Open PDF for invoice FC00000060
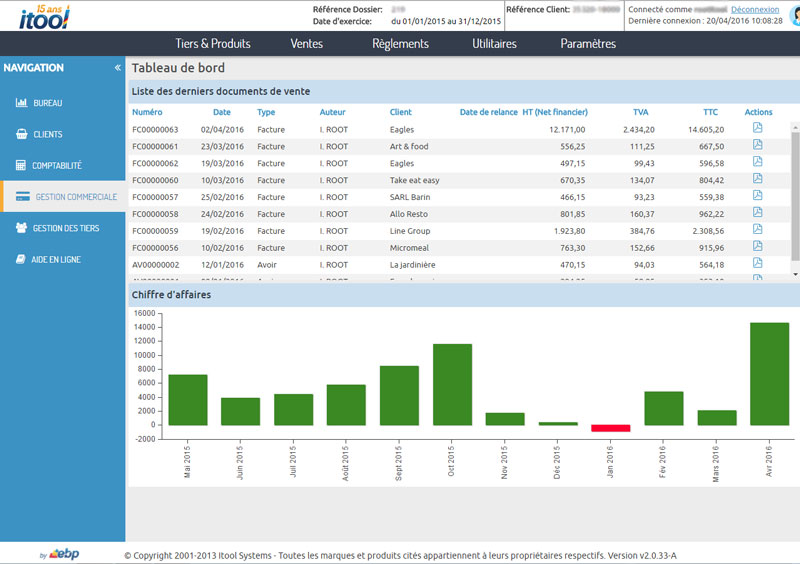Viewport: 800px width, 564px height. 758,178
